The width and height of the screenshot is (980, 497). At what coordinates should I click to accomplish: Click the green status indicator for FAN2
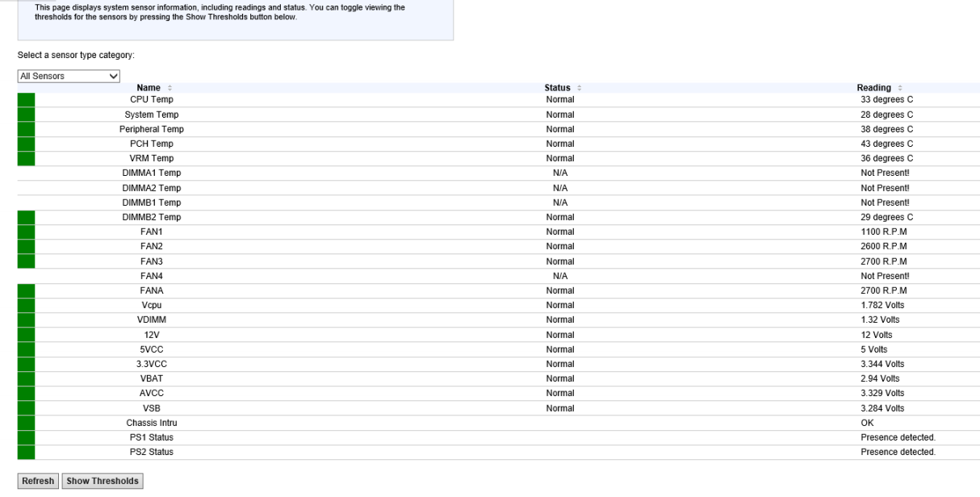pos(27,246)
